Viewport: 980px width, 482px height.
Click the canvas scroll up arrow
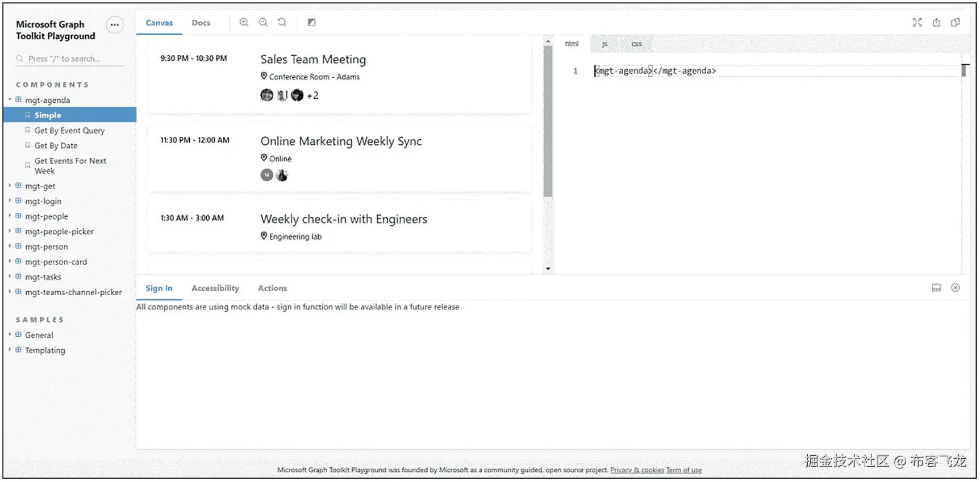[x=548, y=41]
